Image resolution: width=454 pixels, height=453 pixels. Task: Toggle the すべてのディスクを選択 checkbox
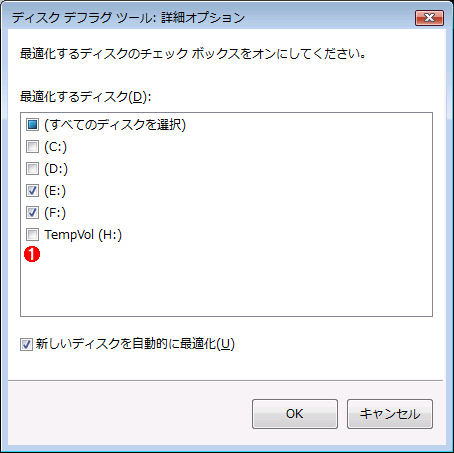pos(32,125)
